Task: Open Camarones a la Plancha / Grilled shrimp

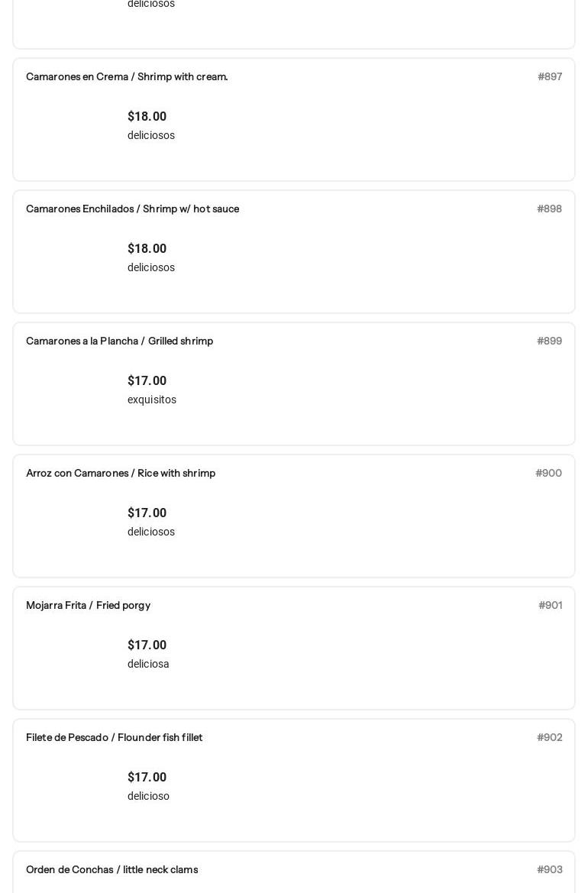Action: click(119, 341)
